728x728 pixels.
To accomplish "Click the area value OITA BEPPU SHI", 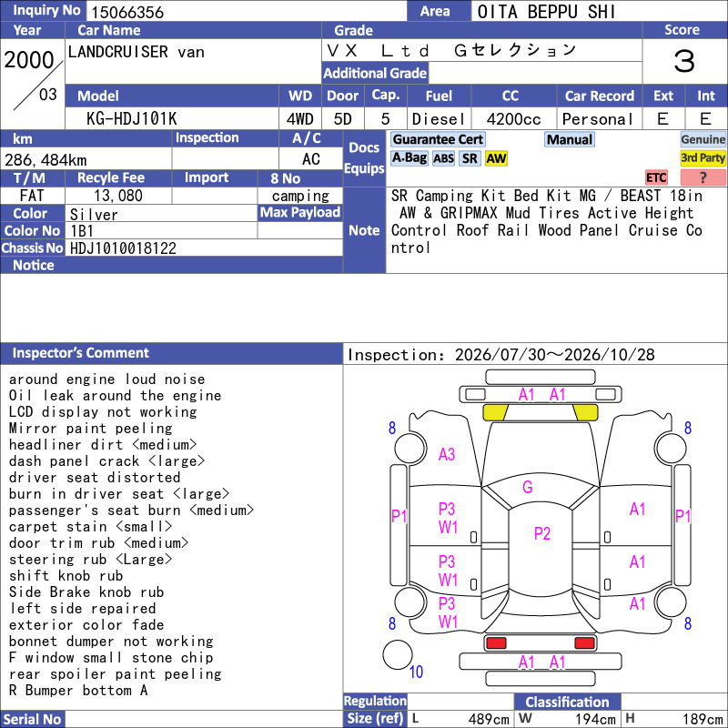I will click(546, 12).
